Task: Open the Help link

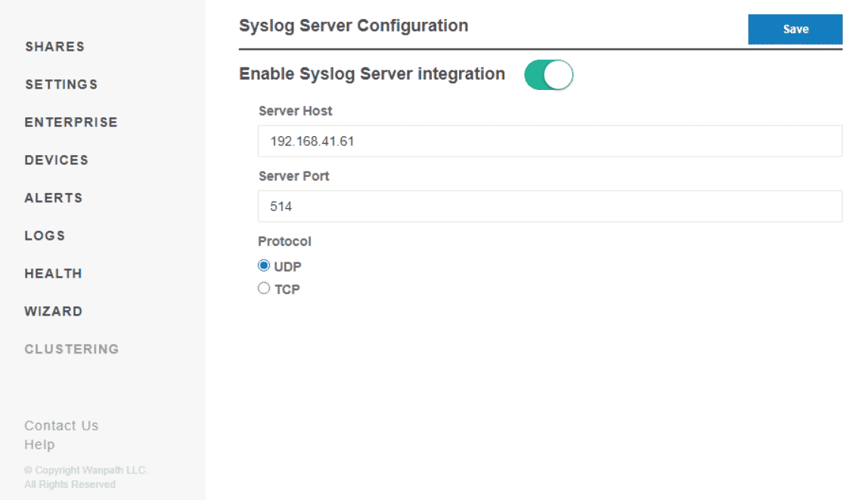Action: click(x=39, y=445)
